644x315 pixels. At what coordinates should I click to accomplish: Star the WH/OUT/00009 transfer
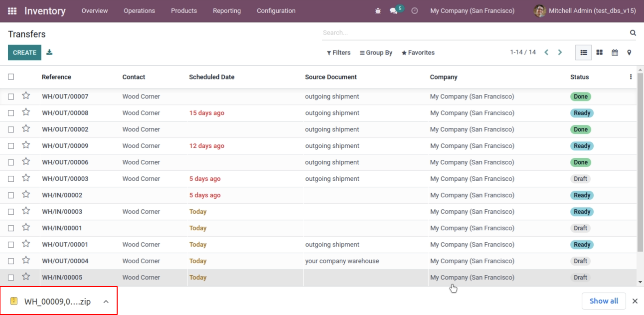(x=26, y=145)
